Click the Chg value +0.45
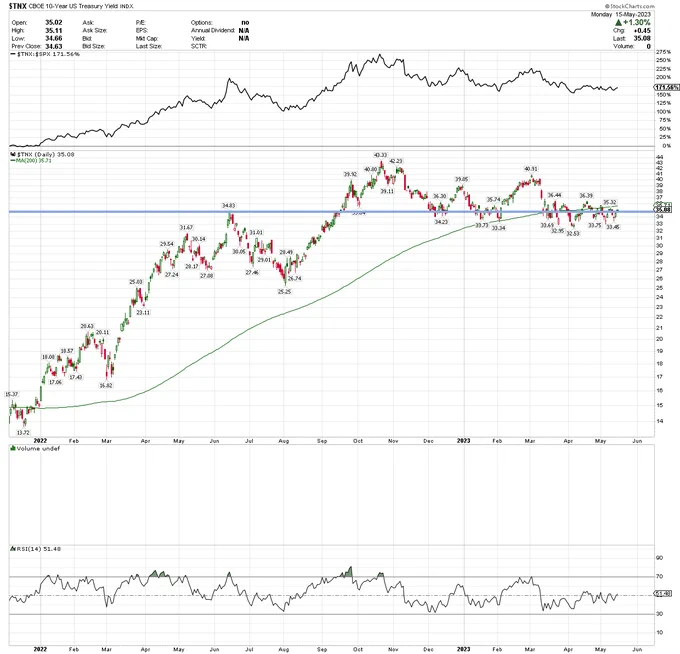 [642, 30]
